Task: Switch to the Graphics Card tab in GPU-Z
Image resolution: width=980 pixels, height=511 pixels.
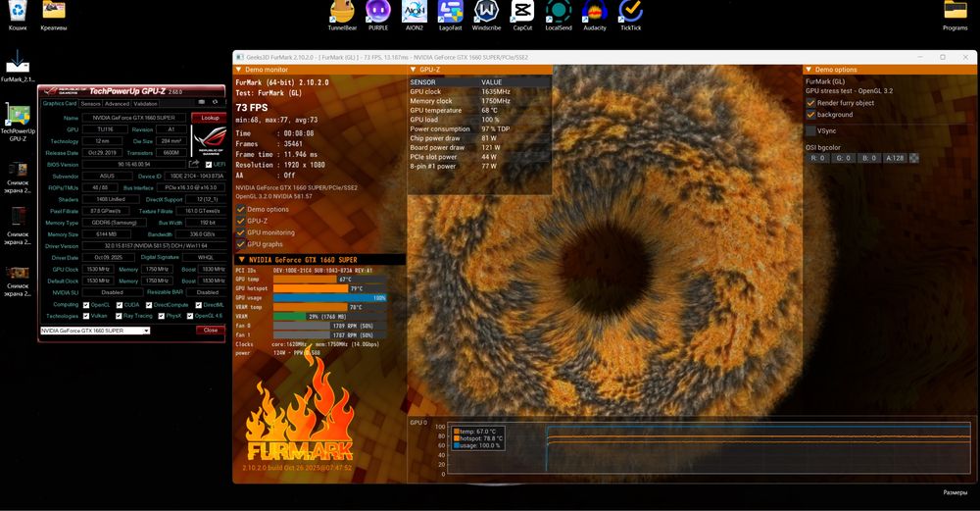Action: (x=60, y=103)
